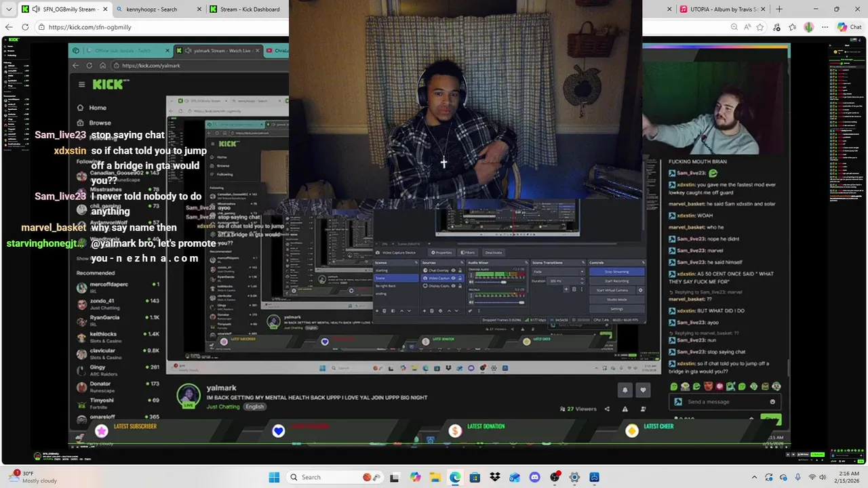The width and height of the screenshot is (868, 488).
Task: Toggle the notification bell for yalmark
Action: (625, 390)
